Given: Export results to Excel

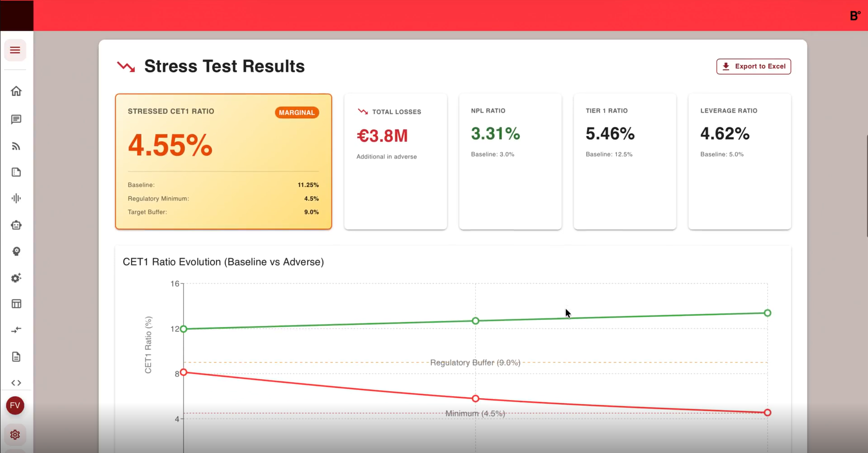Looking at the screenshot, I should [x=753, y=67].
